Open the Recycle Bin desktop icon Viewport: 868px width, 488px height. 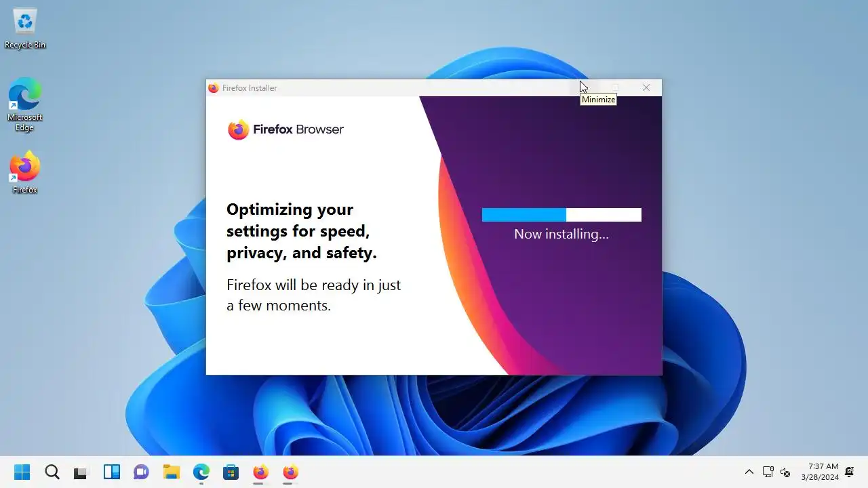pos(25,28)
